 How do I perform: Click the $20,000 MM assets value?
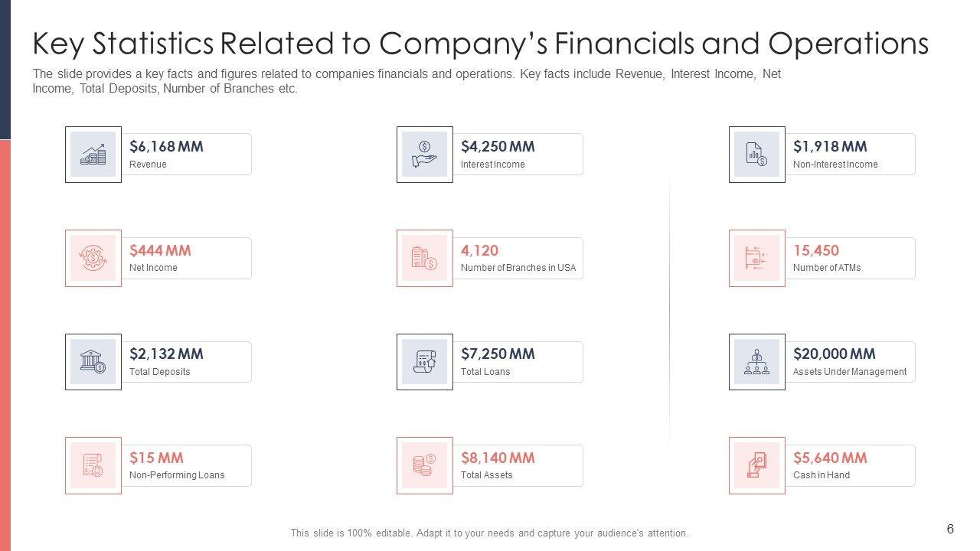(834, 354)
